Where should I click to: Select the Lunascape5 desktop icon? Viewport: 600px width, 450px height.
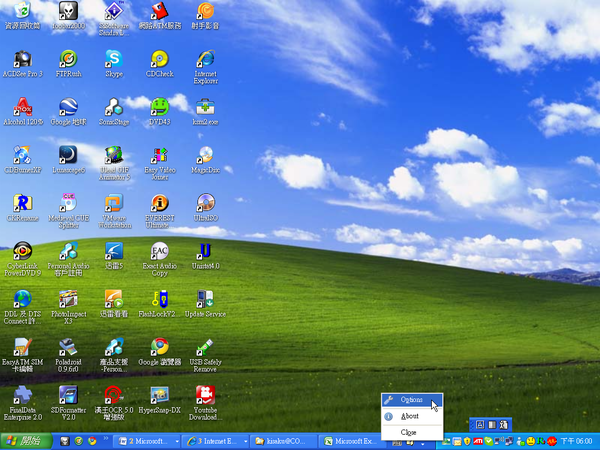click(68, 160)
